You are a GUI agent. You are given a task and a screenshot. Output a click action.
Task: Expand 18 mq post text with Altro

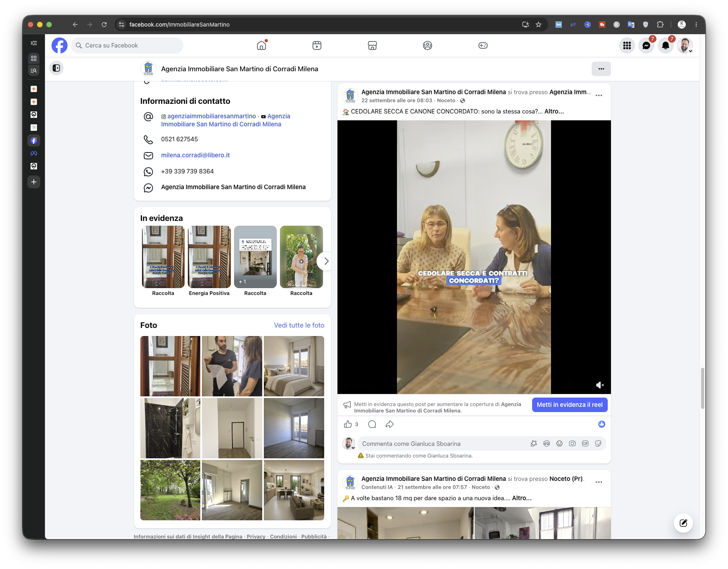click(522, 498)
